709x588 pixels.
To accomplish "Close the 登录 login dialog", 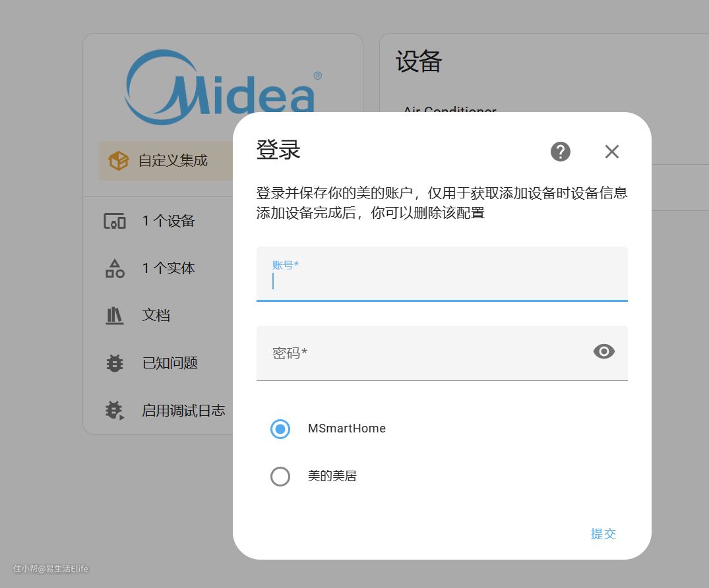I will [611, 152].
